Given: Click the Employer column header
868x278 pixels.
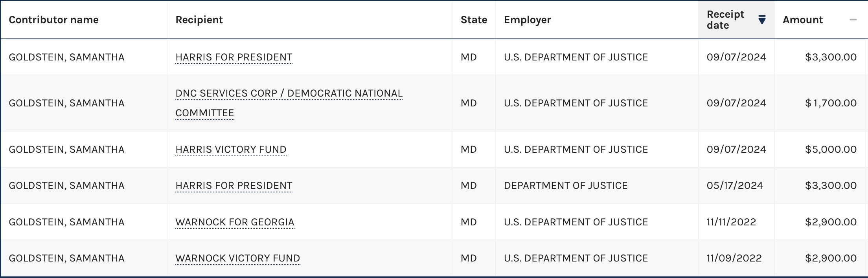Looking at the screenshot, I should pyautogui.click(x=527, y=20).
